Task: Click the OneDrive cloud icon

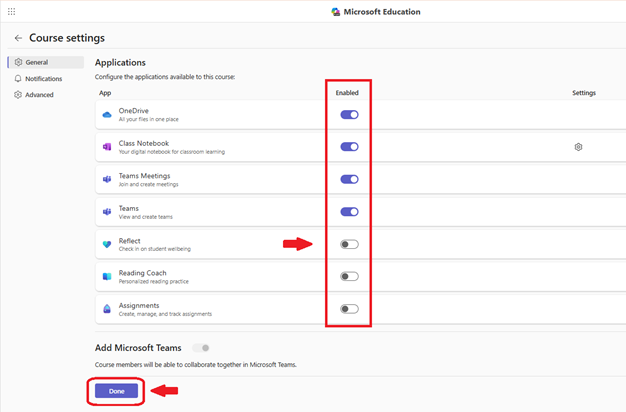Action: tap(107, 115)
